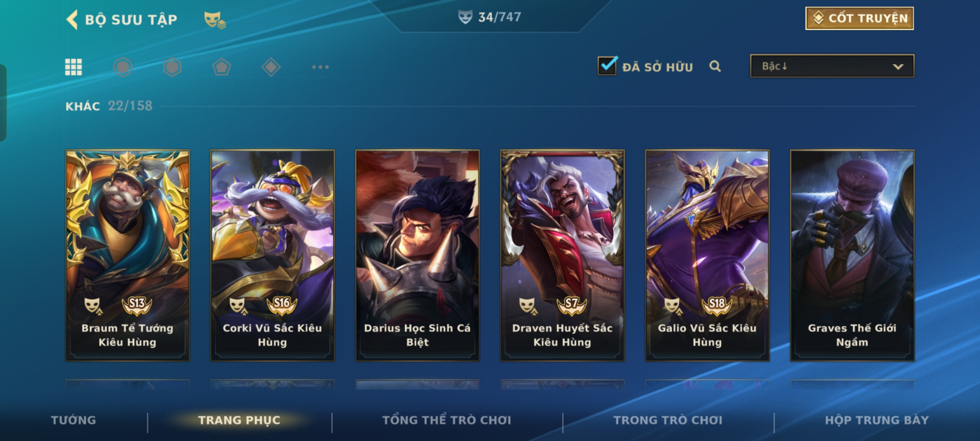Filter by the first round rarity icon
This screenshot has width=980, height=441.
click(123, 67)
